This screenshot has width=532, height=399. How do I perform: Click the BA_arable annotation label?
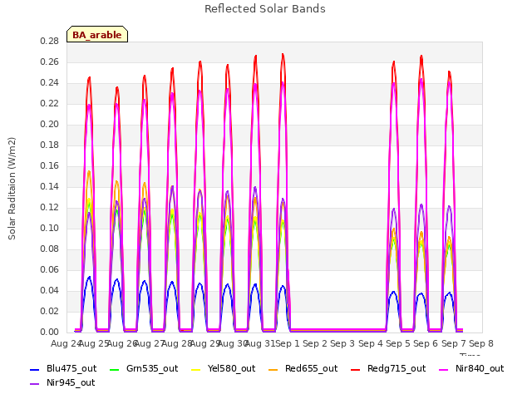97,35
